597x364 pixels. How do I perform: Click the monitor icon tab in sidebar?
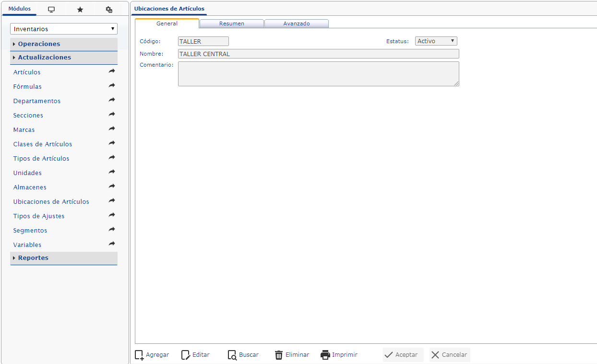tap(51, 10)
